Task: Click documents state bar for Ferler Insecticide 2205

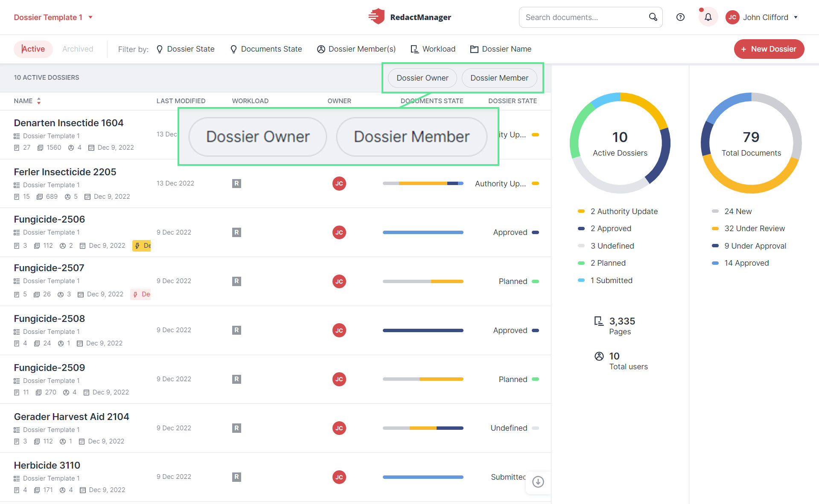Action: [423, 183]
